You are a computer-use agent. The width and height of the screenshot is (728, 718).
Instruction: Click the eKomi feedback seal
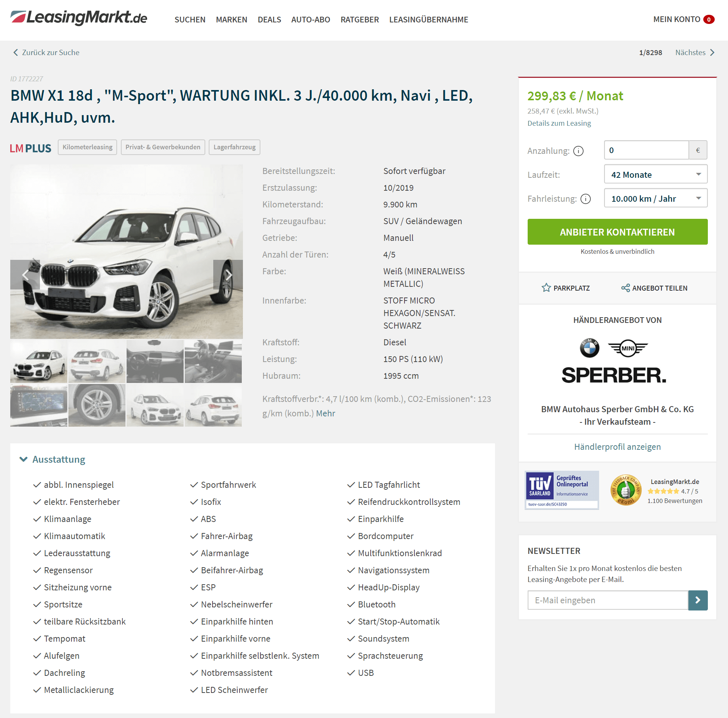pyautogui.click(x=626, y=490)
